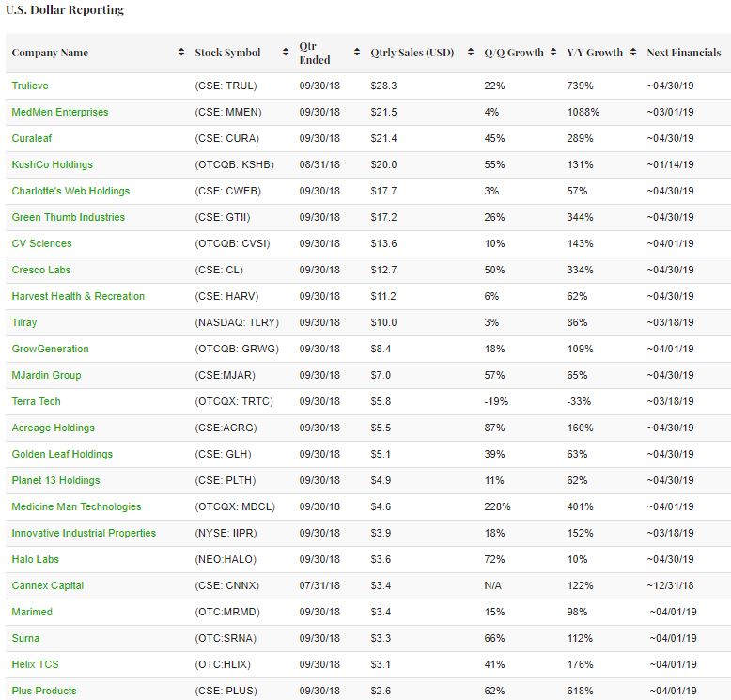
Task: Click Y/Y Growth sort arrows
Action: pyautogui.click(x=633, y=53)
